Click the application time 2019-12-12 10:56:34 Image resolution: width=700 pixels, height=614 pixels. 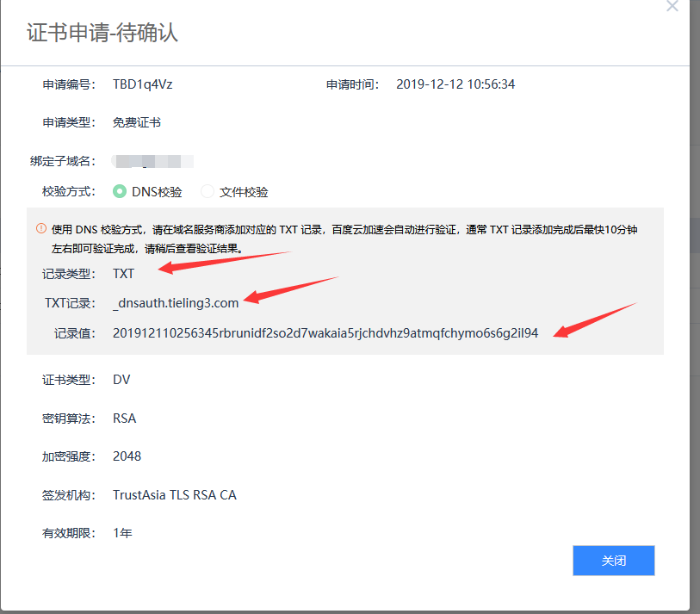coord(455,84)
